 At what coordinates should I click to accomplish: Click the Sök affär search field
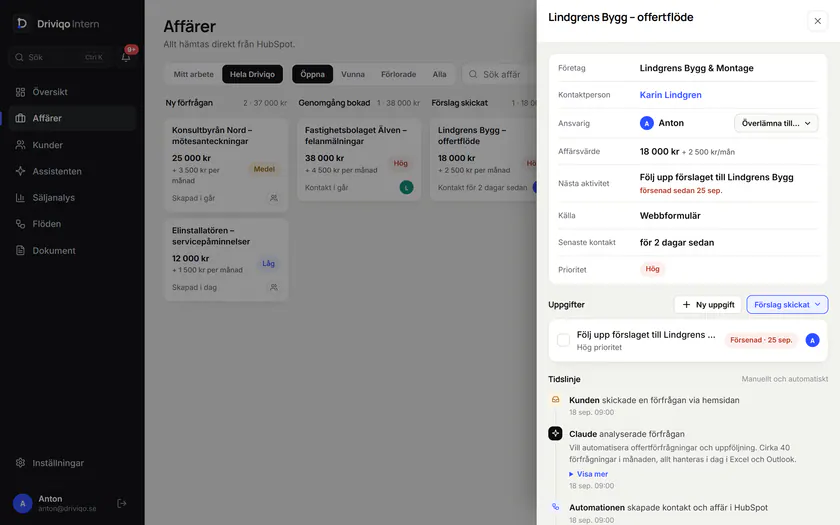pyautogui.click(x=499, y=74)
